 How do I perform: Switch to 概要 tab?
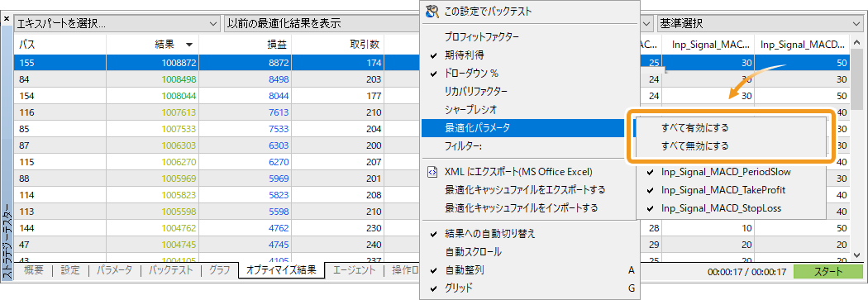point(33,270)
